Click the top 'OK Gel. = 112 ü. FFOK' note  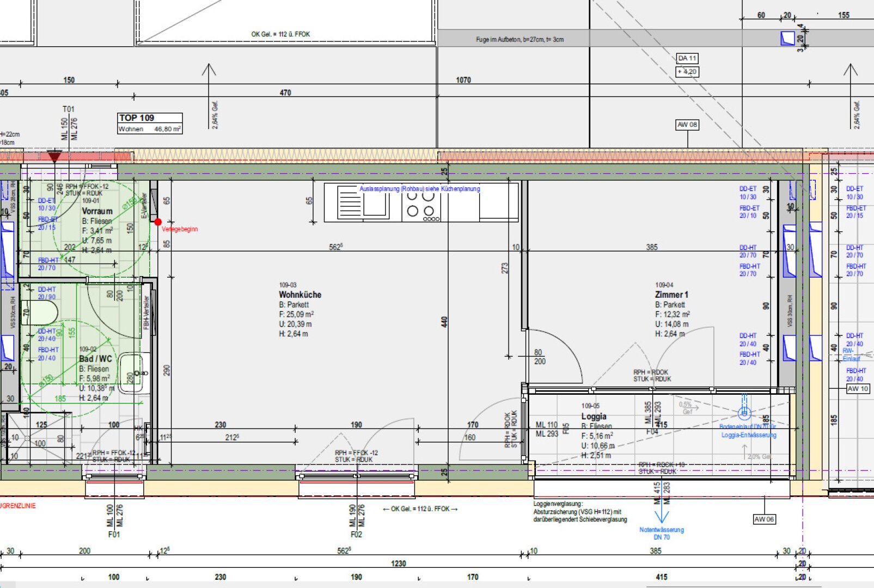tap(280, 34)
